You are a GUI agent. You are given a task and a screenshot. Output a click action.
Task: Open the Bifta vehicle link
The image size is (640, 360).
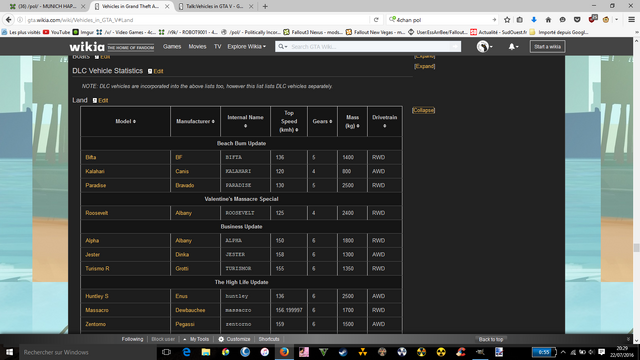(x=91, y=157)
